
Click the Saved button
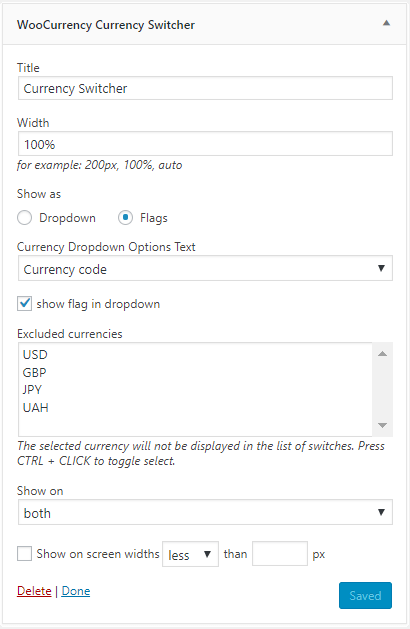[x=365, y=596]
